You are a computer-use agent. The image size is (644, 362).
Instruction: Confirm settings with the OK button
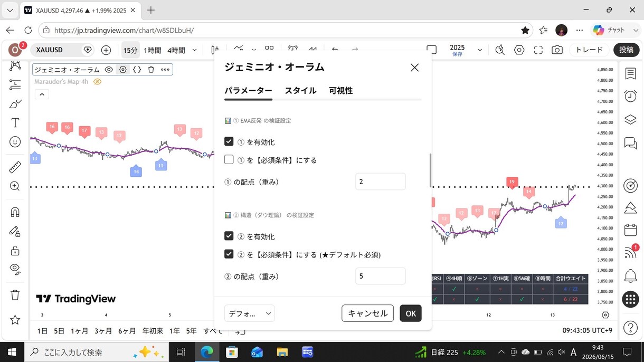click(411, 313)
